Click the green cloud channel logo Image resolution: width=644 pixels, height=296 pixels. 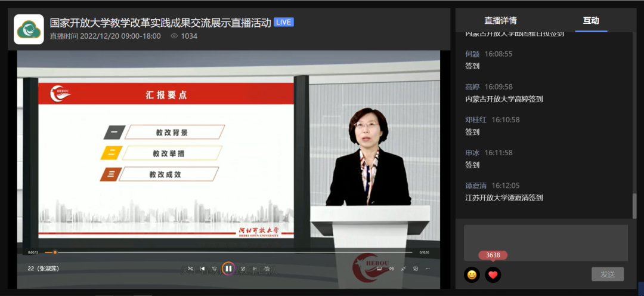point(29,29)
